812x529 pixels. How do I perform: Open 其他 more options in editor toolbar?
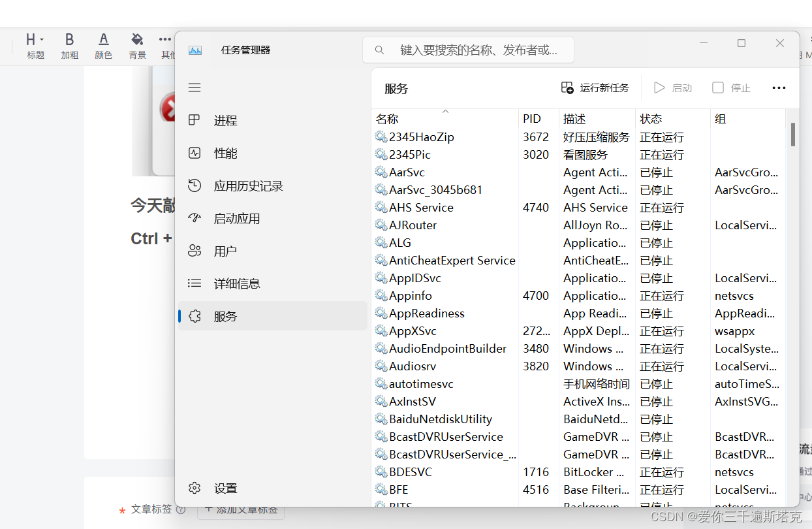[x=167, y=46]
